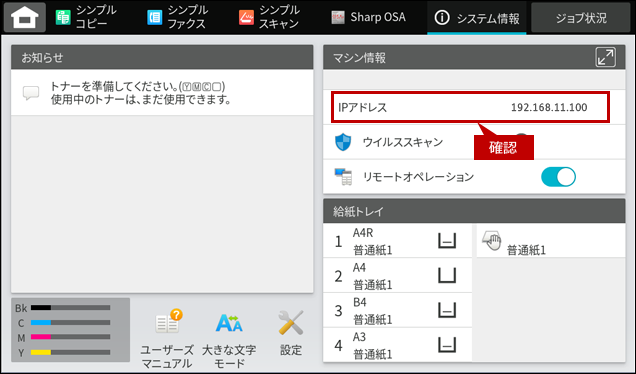The height and width of the screenshot is (374, 636).
Task: Click the Y yellow toner level bar
Action: (x=71, y=352)
